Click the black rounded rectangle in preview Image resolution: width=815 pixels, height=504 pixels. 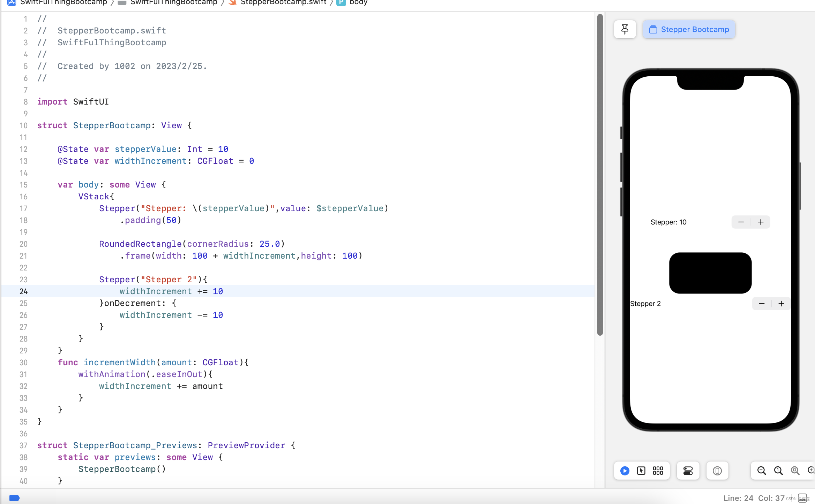tap(710, 273)
